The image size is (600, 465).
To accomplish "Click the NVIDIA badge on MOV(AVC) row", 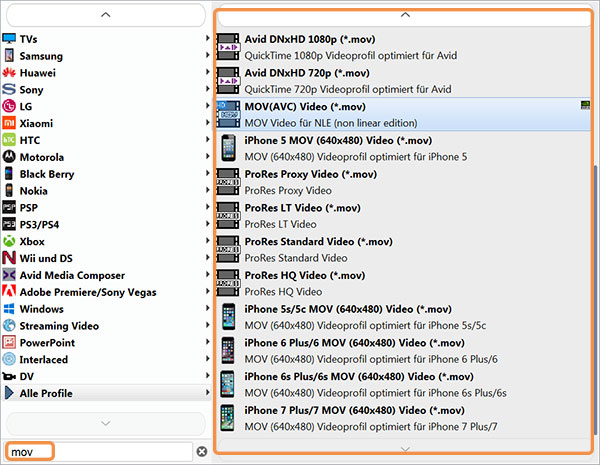I will pos(585,105).
